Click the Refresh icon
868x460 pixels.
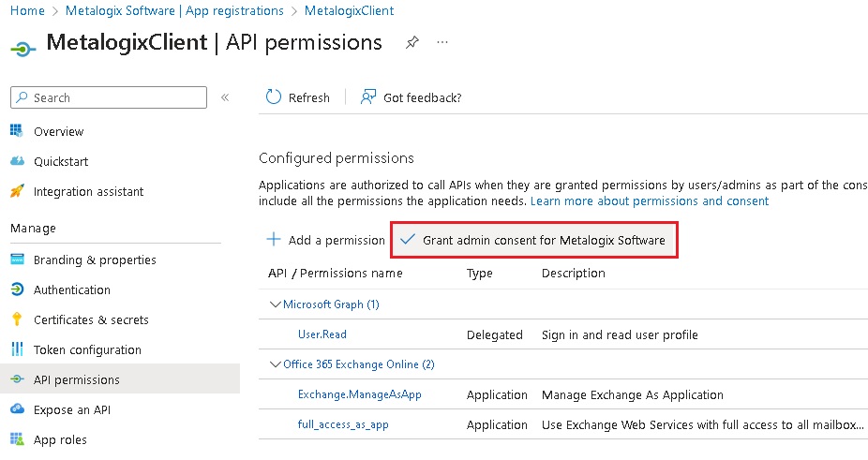(274, 97)
